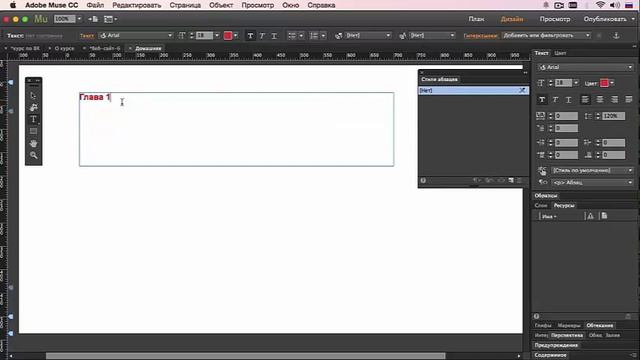Click the Russian flag input source icon
640x360 pixels.
[x=629, y=5]
